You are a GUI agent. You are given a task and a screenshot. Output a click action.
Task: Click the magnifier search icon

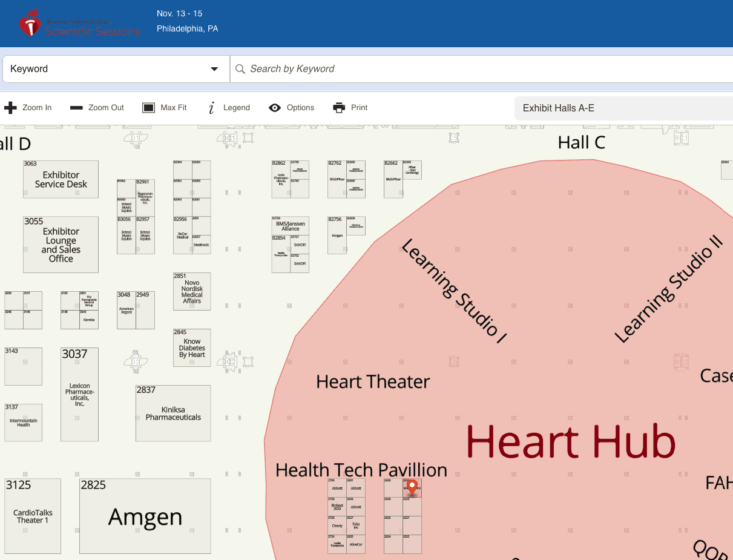coord(240,69)
